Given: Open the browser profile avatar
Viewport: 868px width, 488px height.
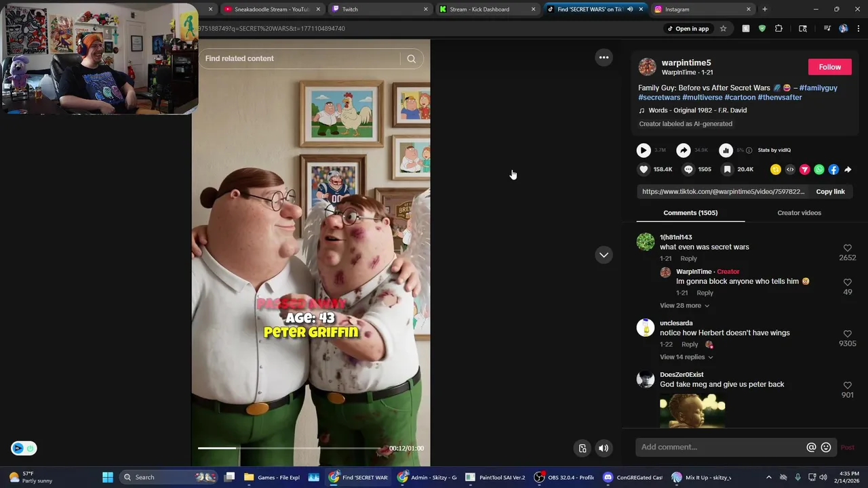Looking at the screenshot, I should pyautogui.click(x=843, y=28).
